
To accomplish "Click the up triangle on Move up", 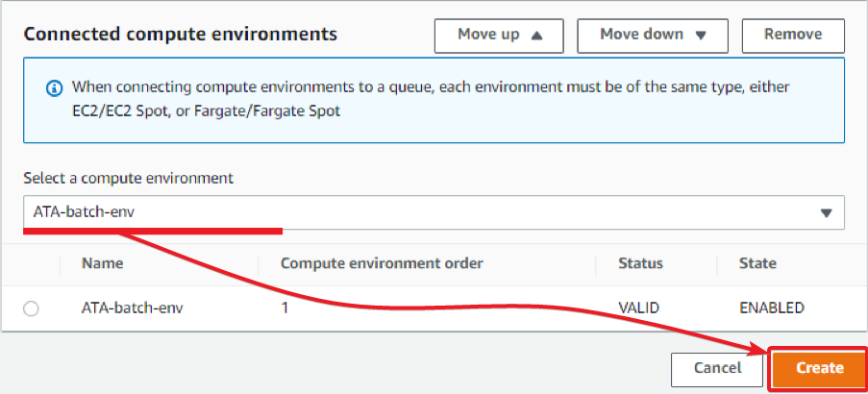I will tap(535, 36).
